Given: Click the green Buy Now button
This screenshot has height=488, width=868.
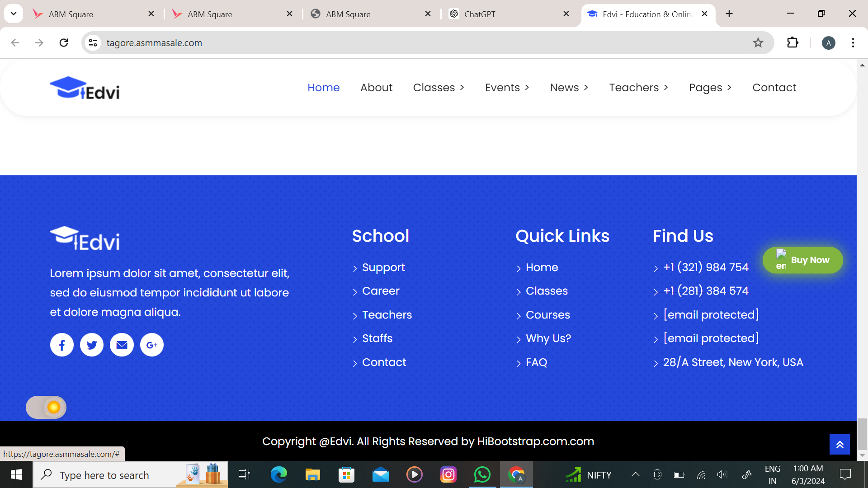Looking at the screenshot, I should (x=803, y=260).
